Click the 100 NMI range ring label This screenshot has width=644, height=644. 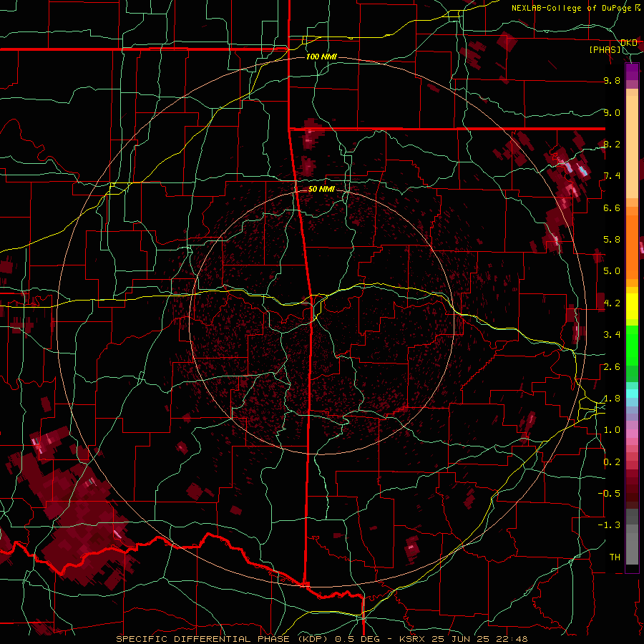point(321,57)
